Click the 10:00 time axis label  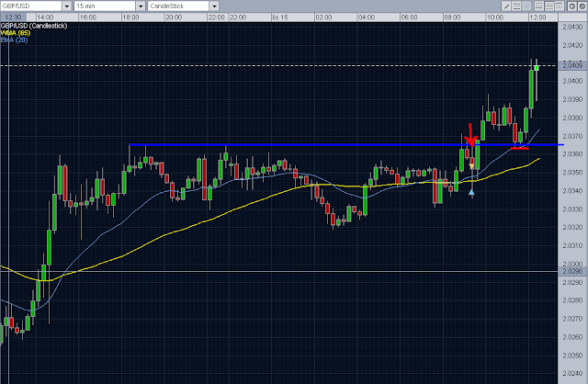pyautogui.click(x=494, y=17)
